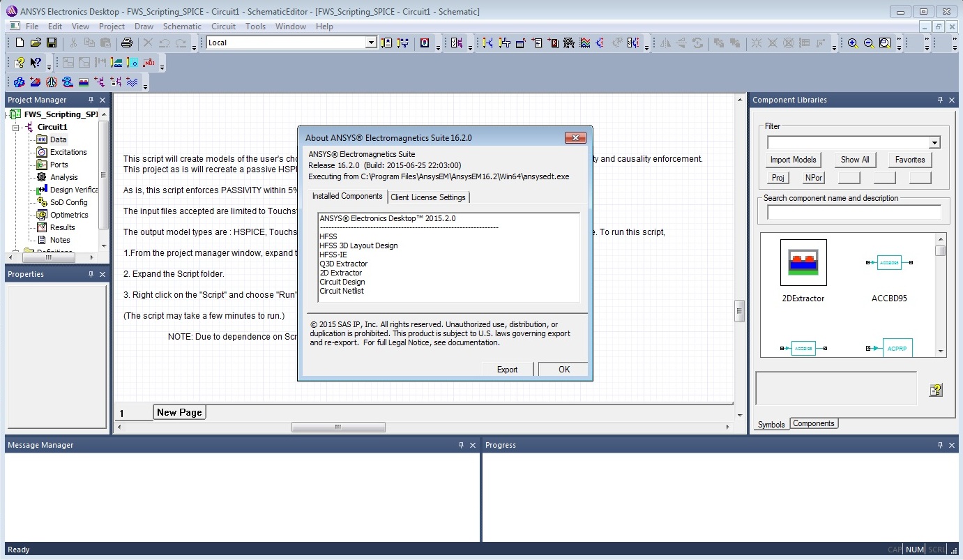Click the Print icon in toolbar
Screen dimensions: 963x560
126,43
